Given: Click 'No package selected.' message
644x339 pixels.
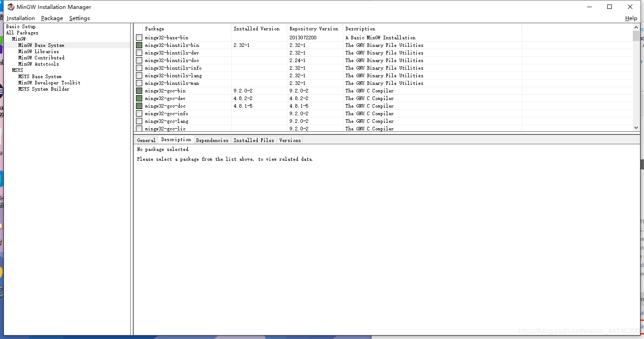Looking at the screenshot, I should click(x=163, y=149).
